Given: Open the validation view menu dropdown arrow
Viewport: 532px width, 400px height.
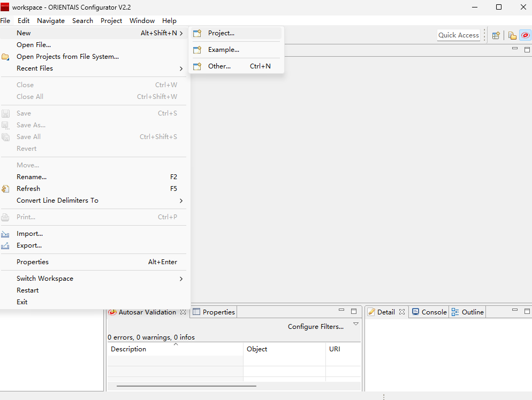Looking at the screenshot, I should [356, 324].
